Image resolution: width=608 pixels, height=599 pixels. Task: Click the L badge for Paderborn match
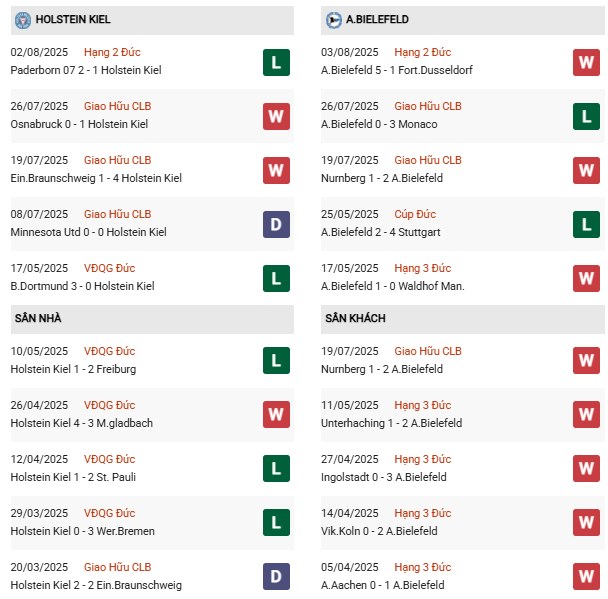[276, 63]
